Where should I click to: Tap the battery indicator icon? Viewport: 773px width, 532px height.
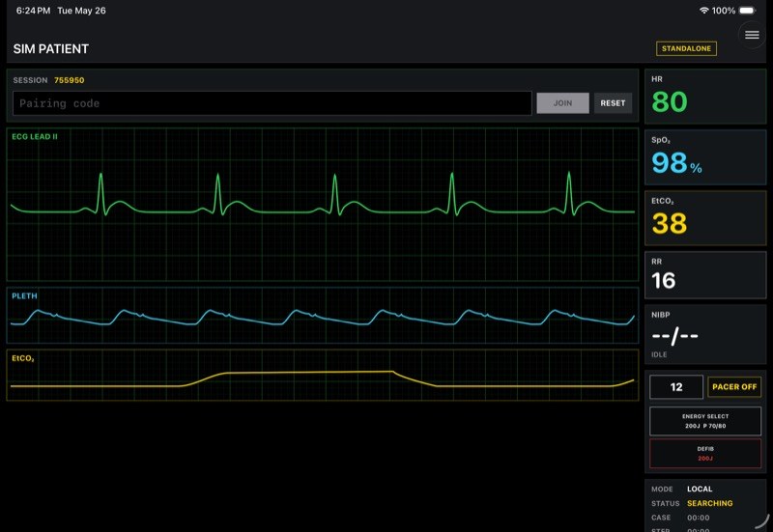[x=747, y=11]
